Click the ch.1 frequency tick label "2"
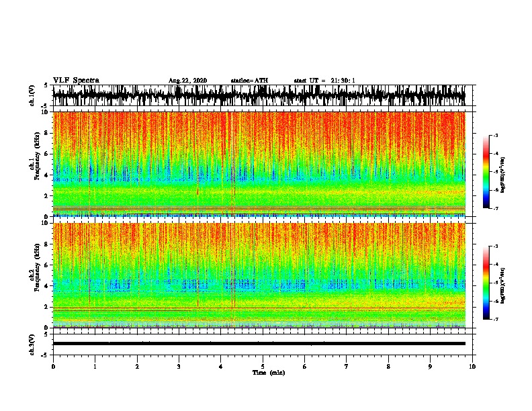This screenshot has width=532, height=411. pos(47,196)
